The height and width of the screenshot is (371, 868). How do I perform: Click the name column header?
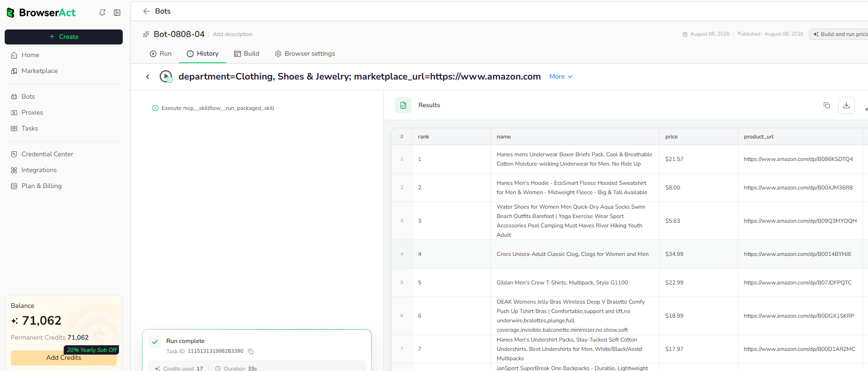575,137
